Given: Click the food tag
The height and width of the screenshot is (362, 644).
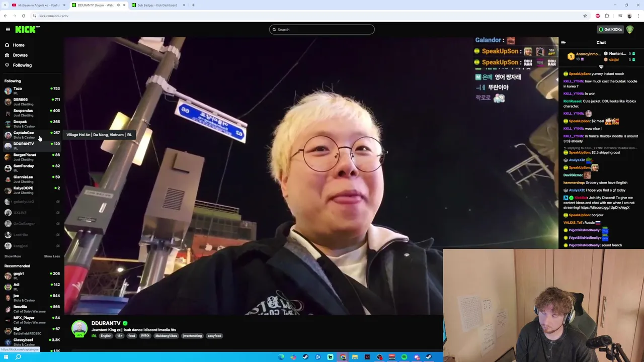Looking at the screenshot, I should [x=131, y=336].
